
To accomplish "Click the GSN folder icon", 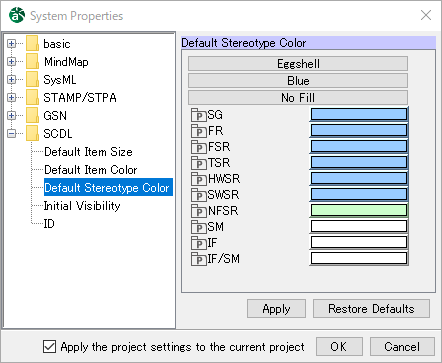I will (x=32, y=116).
